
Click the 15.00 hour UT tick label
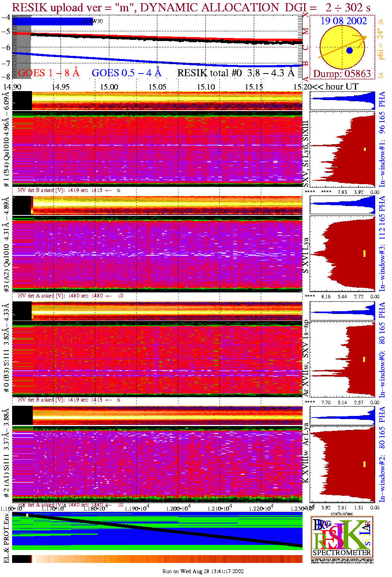tap(109, 87)
